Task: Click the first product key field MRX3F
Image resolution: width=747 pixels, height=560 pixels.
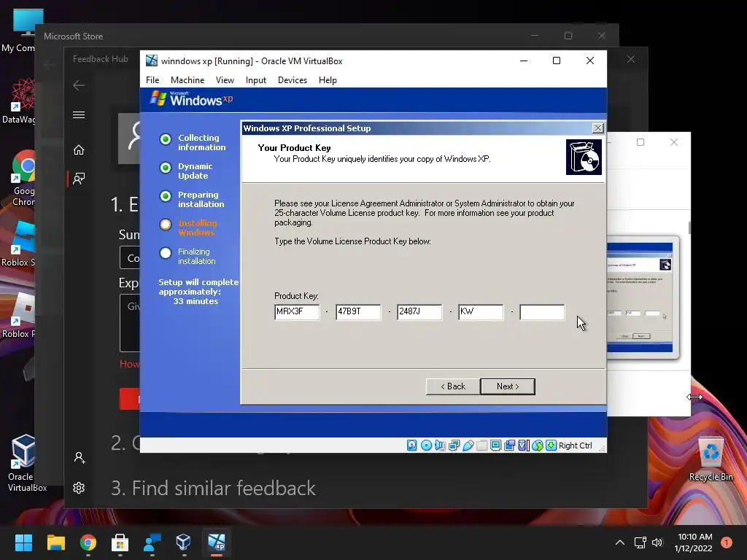Action: (x=297, y=312)
